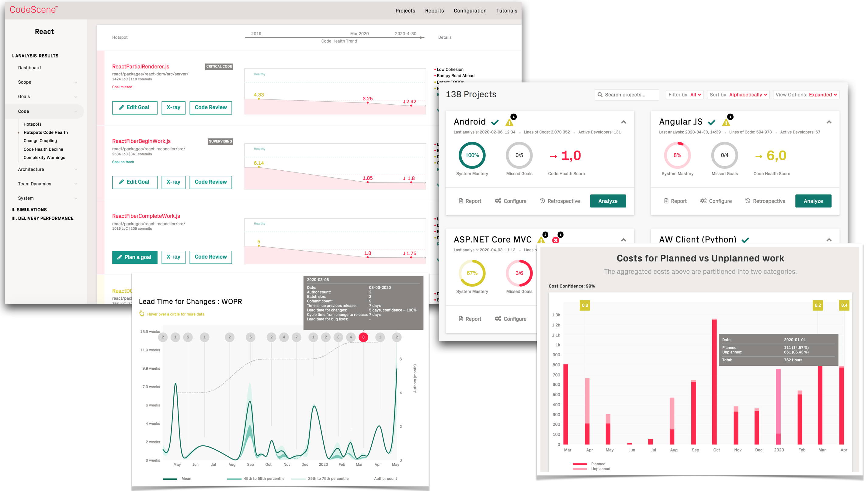
Task: Click Android project warning triangle icon
Action: tap(509, 122)
